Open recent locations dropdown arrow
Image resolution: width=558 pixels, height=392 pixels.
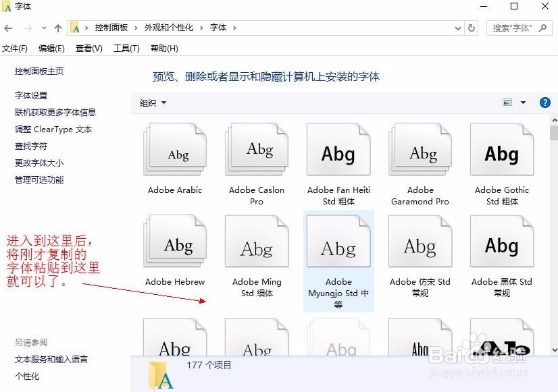pos(44,28)
